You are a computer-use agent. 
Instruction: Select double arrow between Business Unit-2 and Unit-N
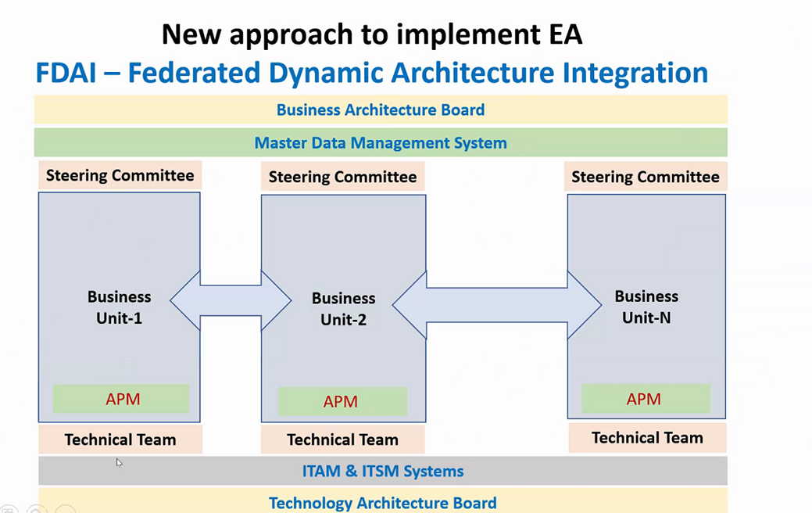click(496, 305)
